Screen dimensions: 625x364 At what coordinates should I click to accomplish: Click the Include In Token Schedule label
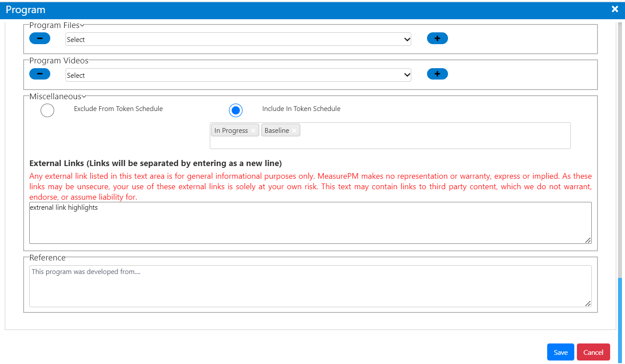point(301,109)
